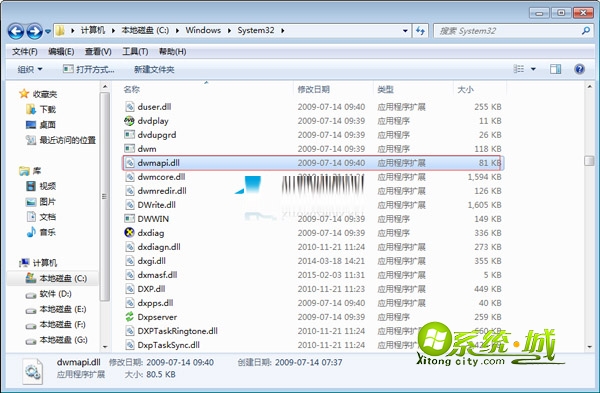Open view options dropdown arrow
The width and height of the screenshot is (600, 393).
(533, 69)
